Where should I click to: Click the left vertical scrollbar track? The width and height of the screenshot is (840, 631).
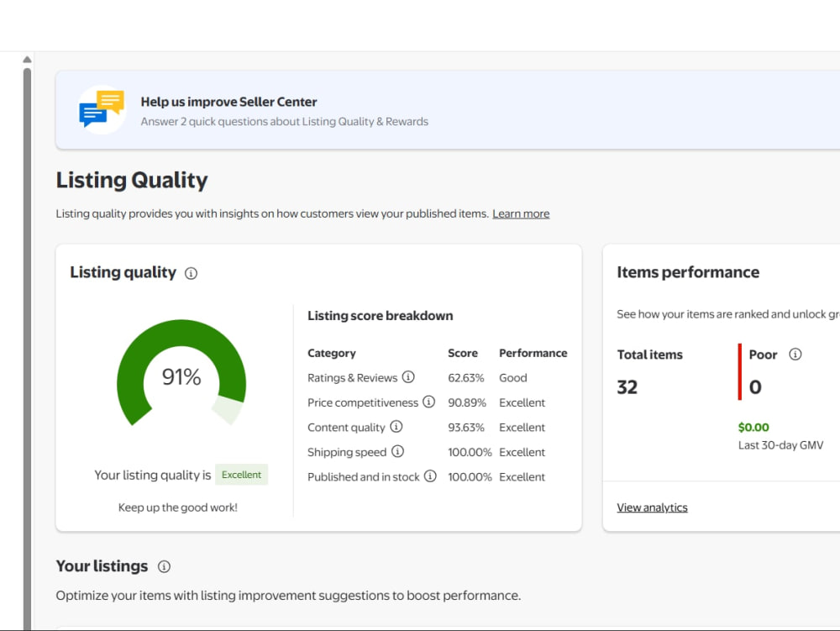27,348
